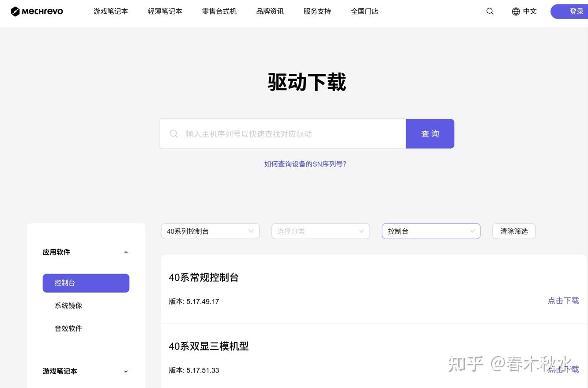Open 零售台式机 in top navigation
This screenshot has height=388, width=588.
click(219, 11)
